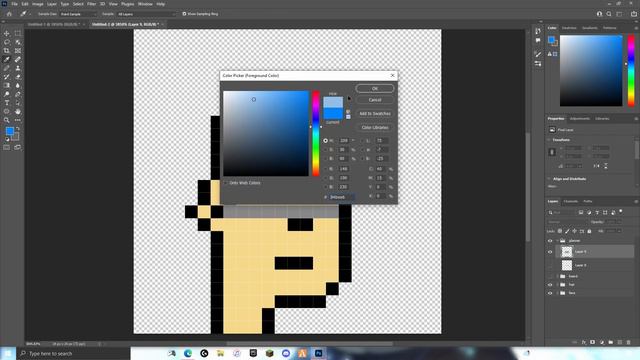The image size is (640, 360).
Task: Select the Zoom tool
Action: [x=7, y=120]
